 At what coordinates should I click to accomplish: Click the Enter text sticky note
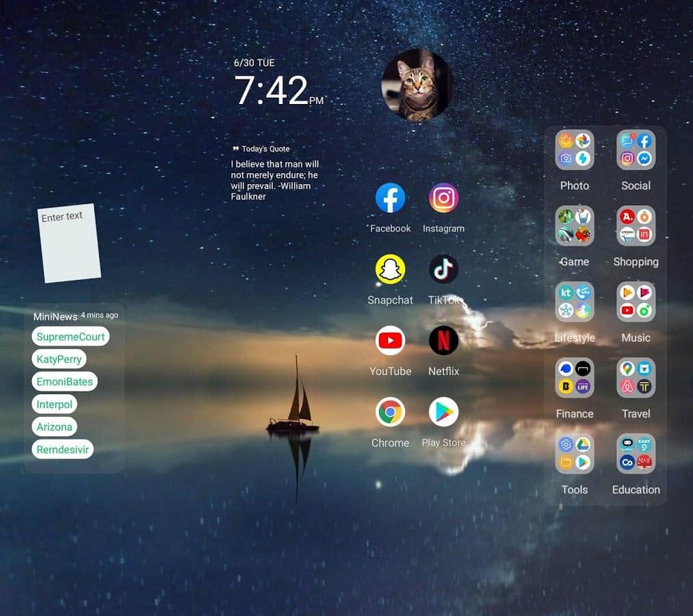68,244
